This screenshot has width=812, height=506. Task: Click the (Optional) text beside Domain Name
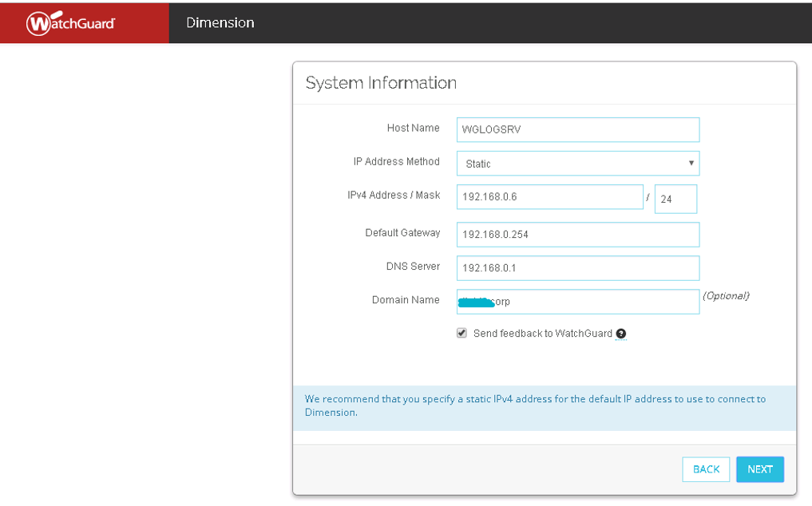coord(726,296)
